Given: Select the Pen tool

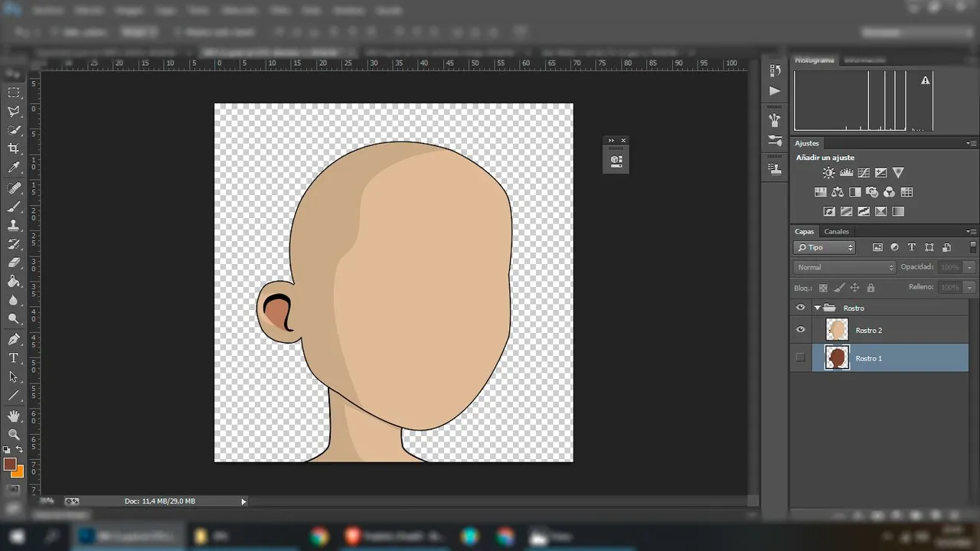Looking at the screenshot, I should (x=14, y=339).
